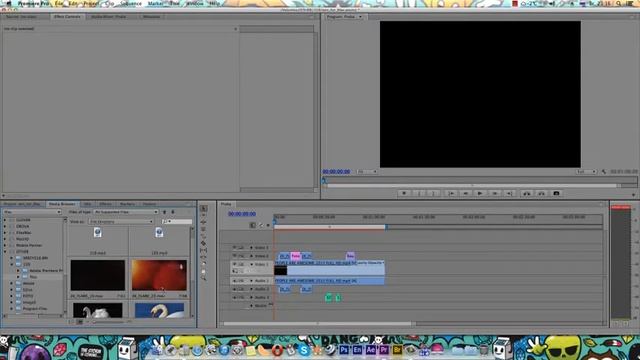Open the drive selector dropdown in Media Browser
This screenshot has height=360, width=640.
(x=32, y=212)
